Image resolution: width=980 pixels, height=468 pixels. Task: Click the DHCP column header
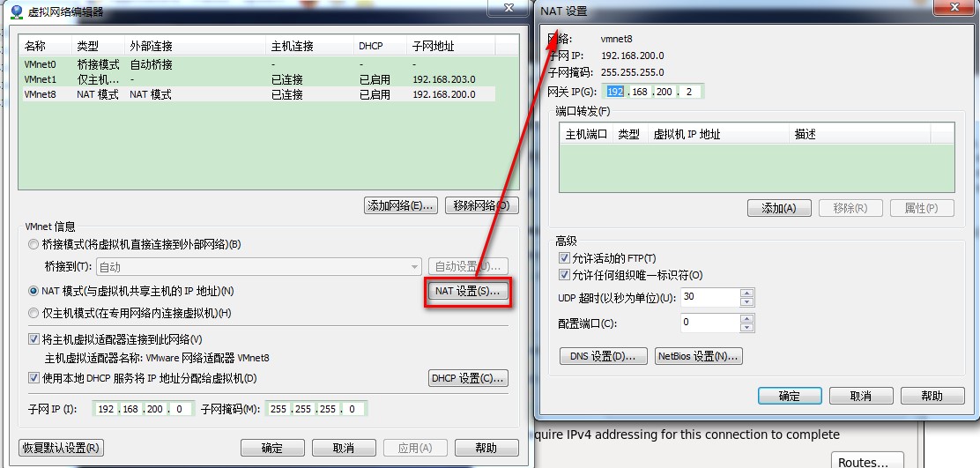point(382,46)
